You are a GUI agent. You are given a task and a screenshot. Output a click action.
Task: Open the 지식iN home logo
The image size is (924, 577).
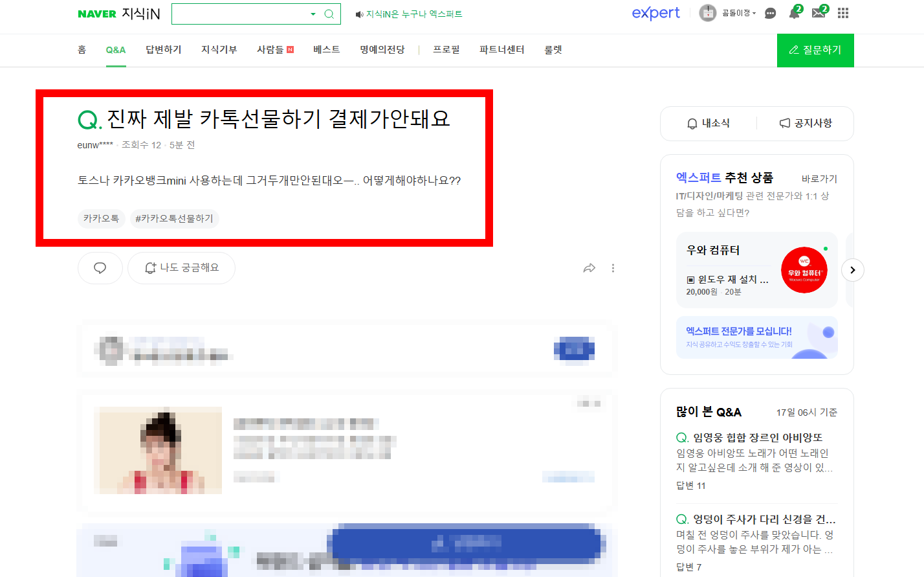tap(140, 14)
